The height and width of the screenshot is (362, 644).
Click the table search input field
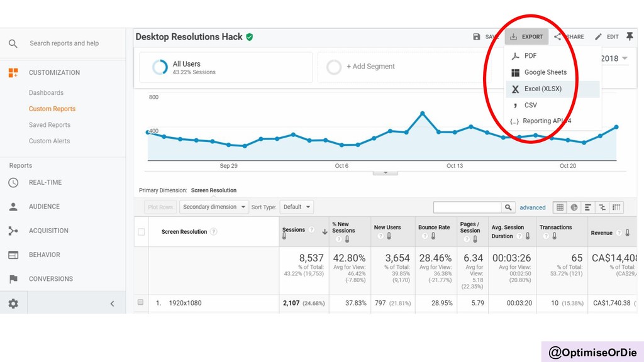(x=467, y=207)
